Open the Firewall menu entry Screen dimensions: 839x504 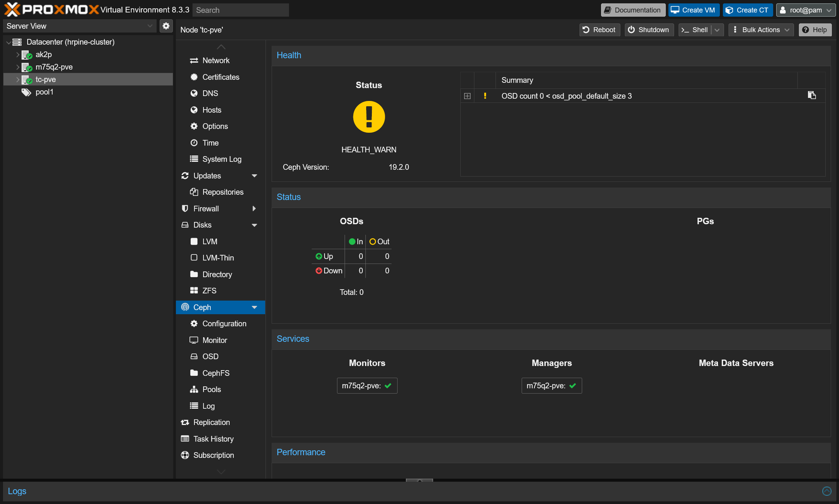tap(221, 209)
